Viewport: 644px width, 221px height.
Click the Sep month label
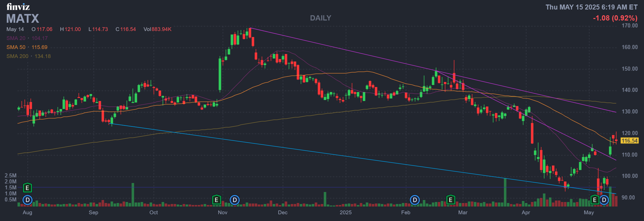tap(93, 212)
